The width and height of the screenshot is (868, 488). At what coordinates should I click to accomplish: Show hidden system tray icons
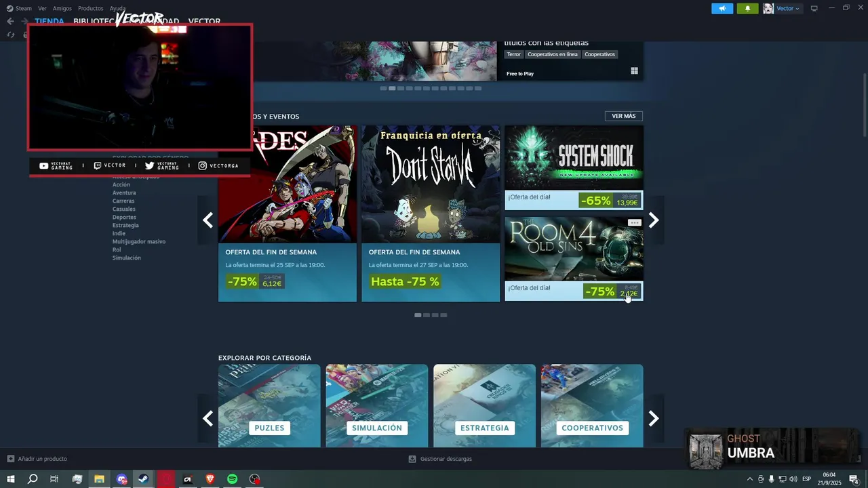click(x=750, y=479)
